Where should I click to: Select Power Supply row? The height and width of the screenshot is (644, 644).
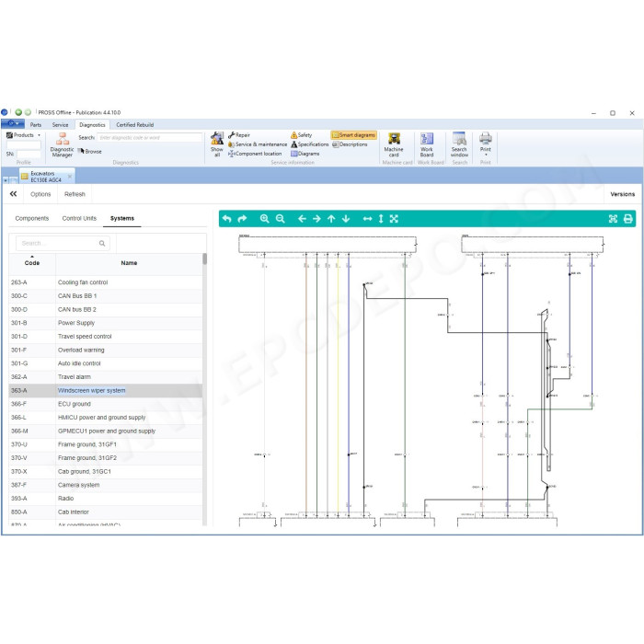pyautogui.click(x=106, y=323)
